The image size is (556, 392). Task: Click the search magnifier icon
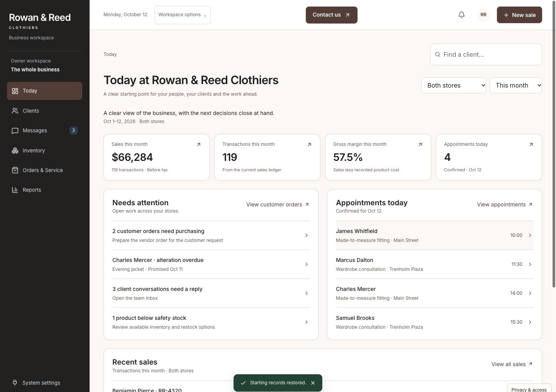437,54
